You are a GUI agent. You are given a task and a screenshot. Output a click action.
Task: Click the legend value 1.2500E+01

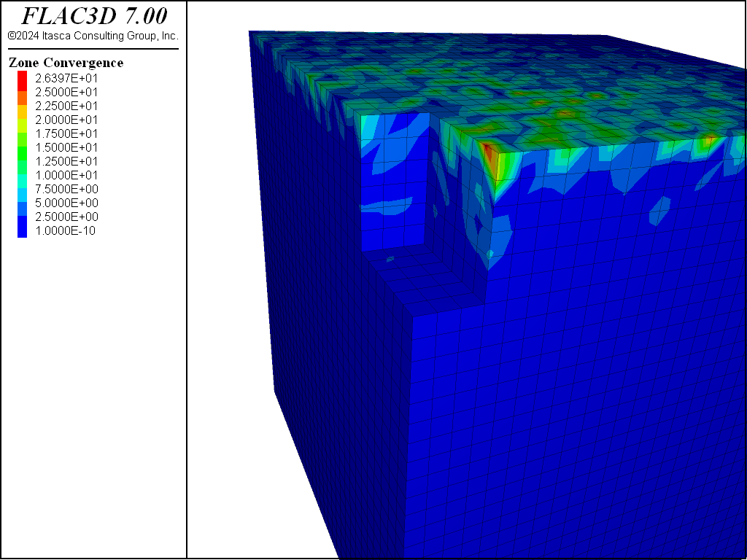tap(66, 161)
